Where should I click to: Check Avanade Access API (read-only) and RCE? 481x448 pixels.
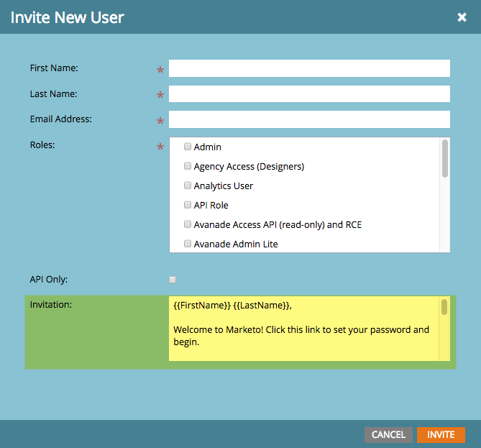tap(188, 224)
